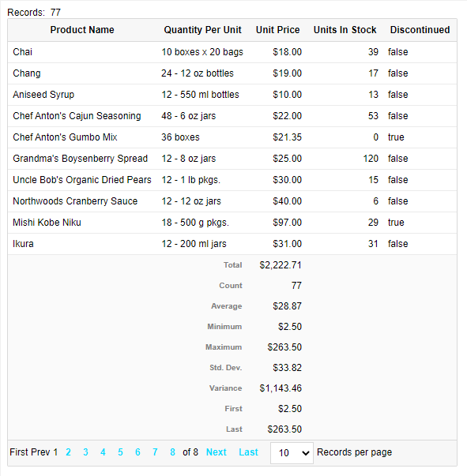
Task: Click the Variance value $1,143.46
Action: coord(281,388)
